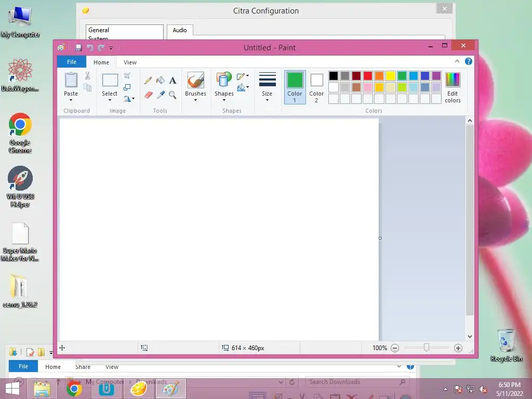The height and width of the screenshot is (399, 532).
Task: Click the Copy icon in Clipboard group
Action: (87, 87)
